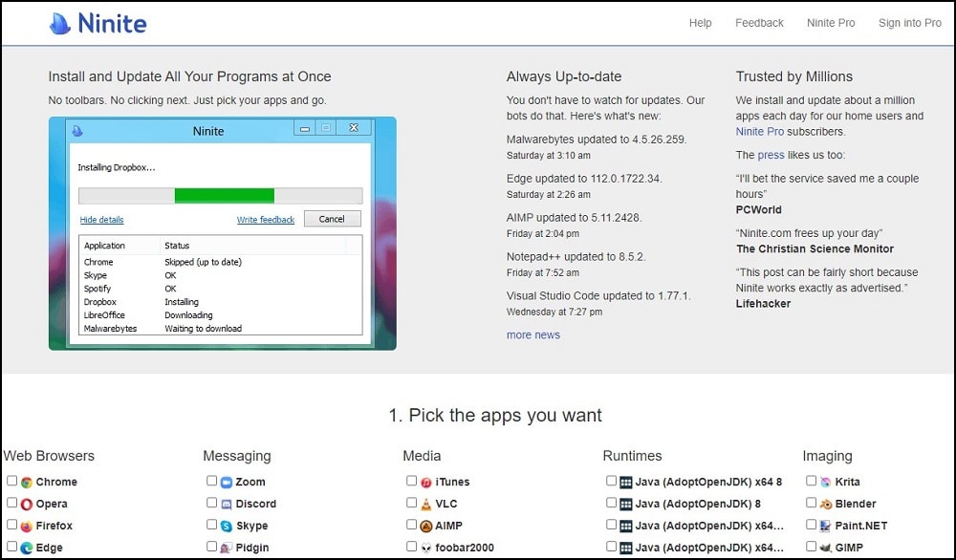Click the 'Dropbox' row in the installer list

click(221, 302)
